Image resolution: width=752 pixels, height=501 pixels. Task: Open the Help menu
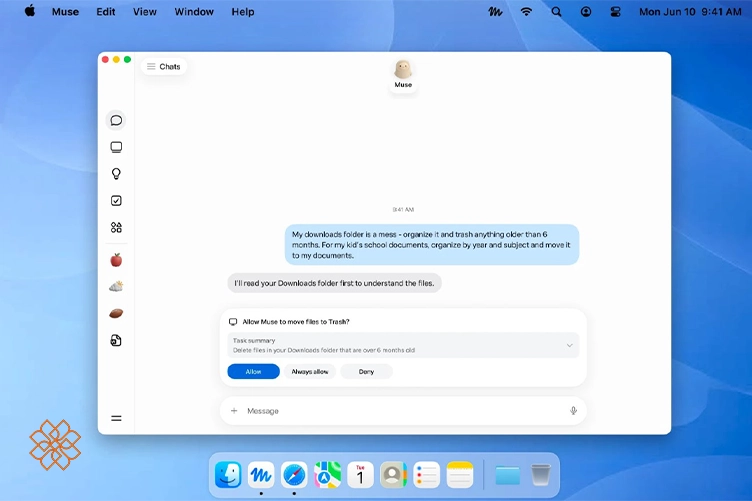[243, 12]
